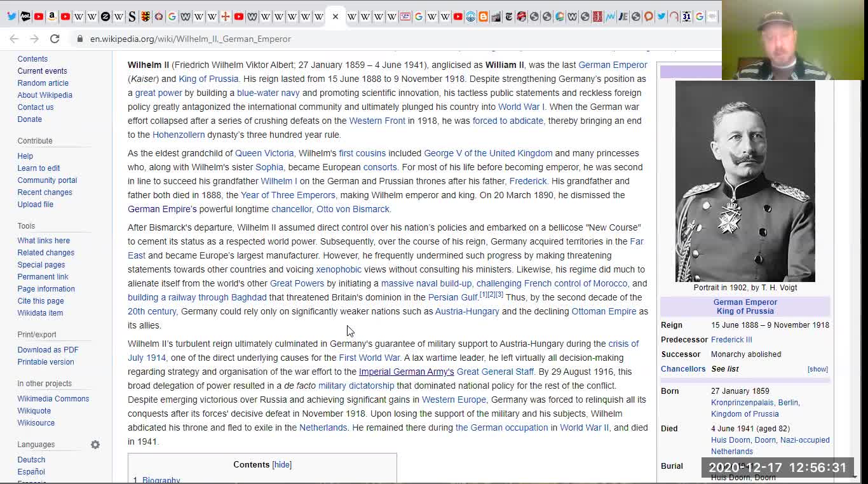Open the tab with the large S favicon
The image size is (868, 484).
coord(132,17)
